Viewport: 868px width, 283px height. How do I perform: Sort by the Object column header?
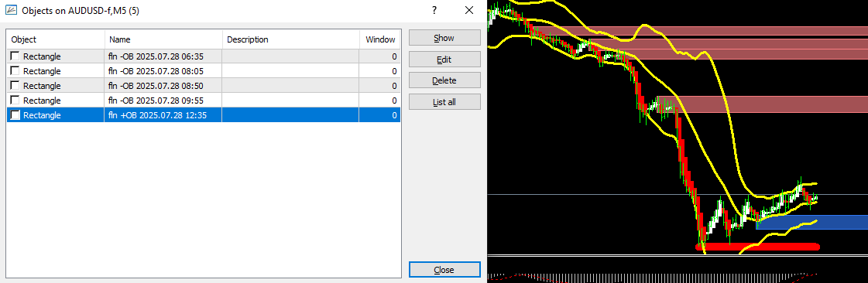[55, 39]
